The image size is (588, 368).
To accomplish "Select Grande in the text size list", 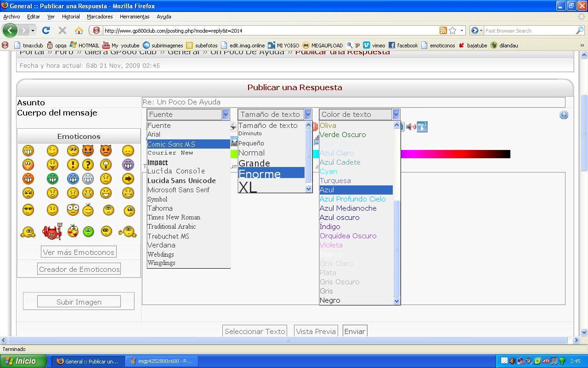I will click(x=254, y=163).
